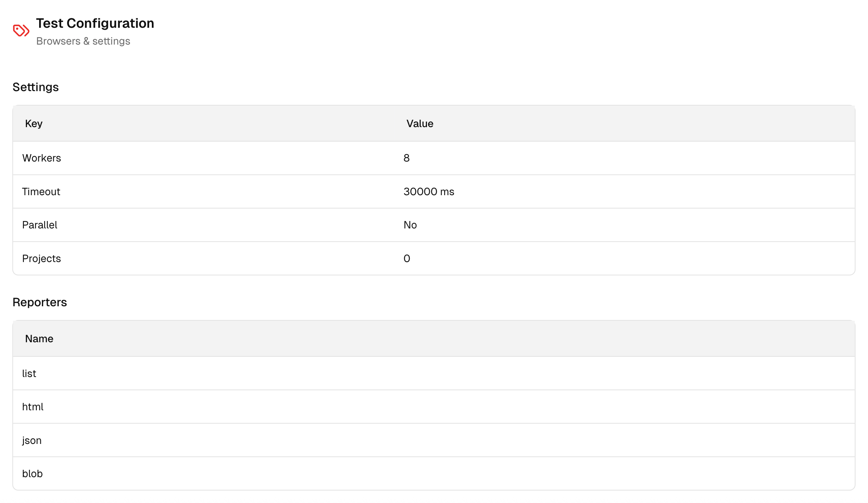This screenshot has height=503, width=868.
Task: Click the Key column header
Action: click(x=34, y=124)
